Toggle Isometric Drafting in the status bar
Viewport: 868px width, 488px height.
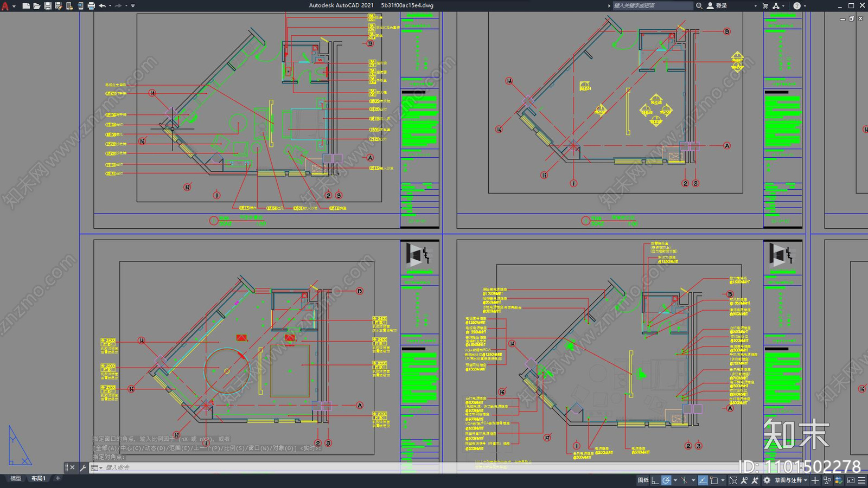(685, 480)
